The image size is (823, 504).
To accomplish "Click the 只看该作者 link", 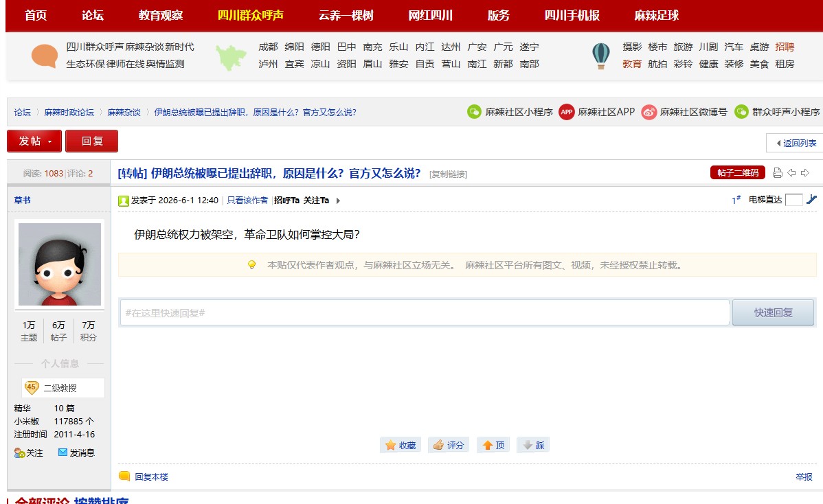I will pos(247,201).
